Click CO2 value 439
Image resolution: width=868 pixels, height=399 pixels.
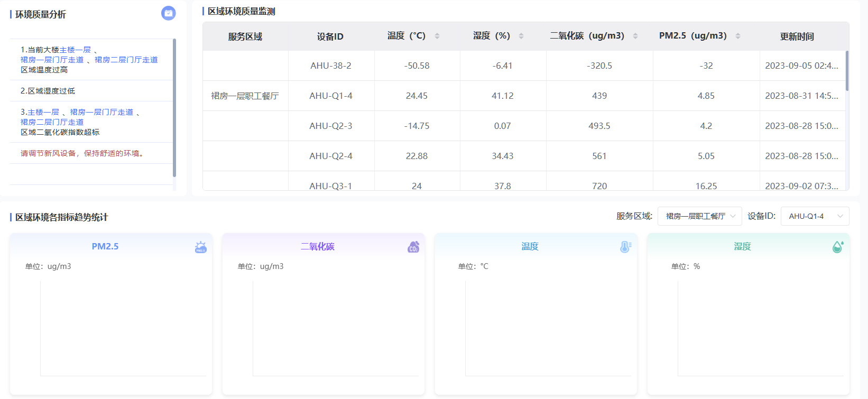(599, 96)
